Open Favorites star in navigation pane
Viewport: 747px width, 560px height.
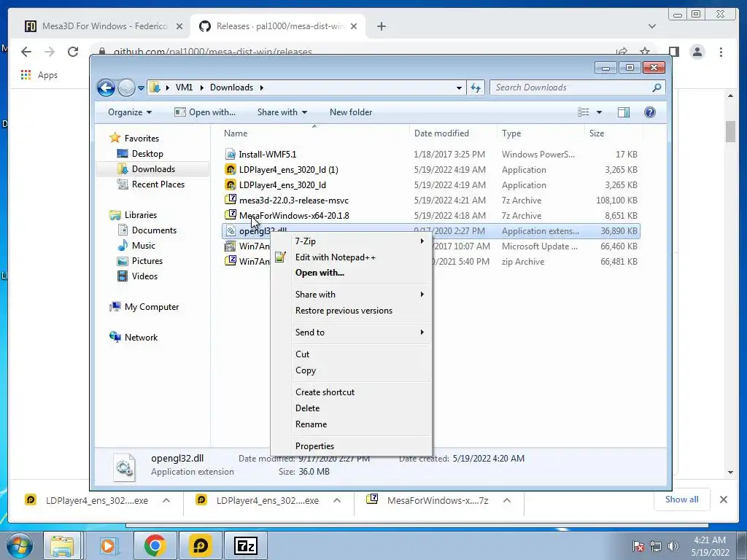tap(115, 138)
